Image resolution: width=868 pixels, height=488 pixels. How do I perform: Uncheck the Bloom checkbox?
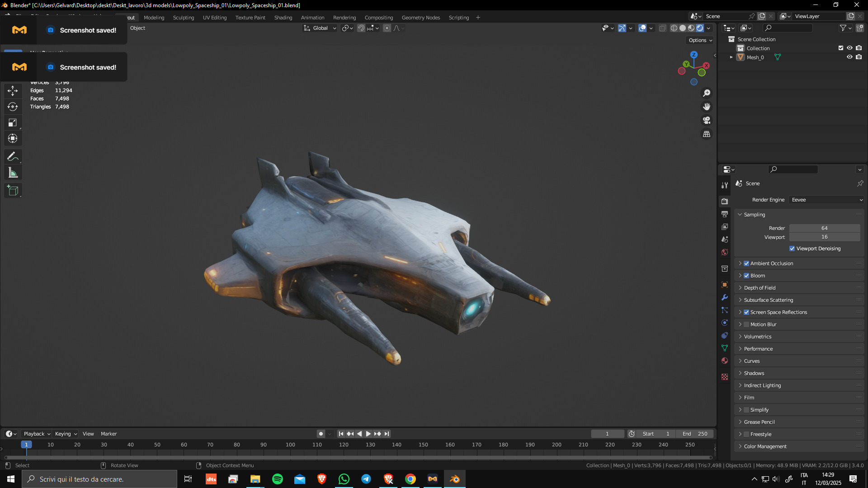(x=746, y=276)
